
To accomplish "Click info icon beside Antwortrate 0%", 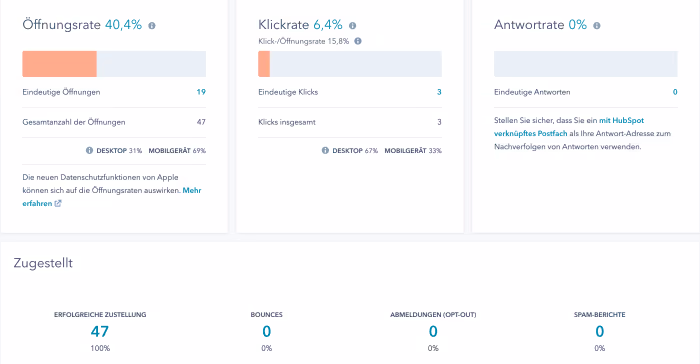I will point(596,26).
